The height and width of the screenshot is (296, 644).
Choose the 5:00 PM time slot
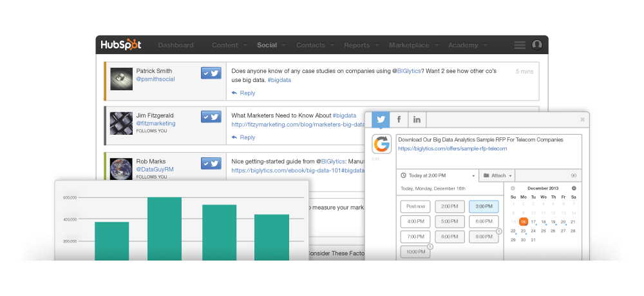(450, 222)
